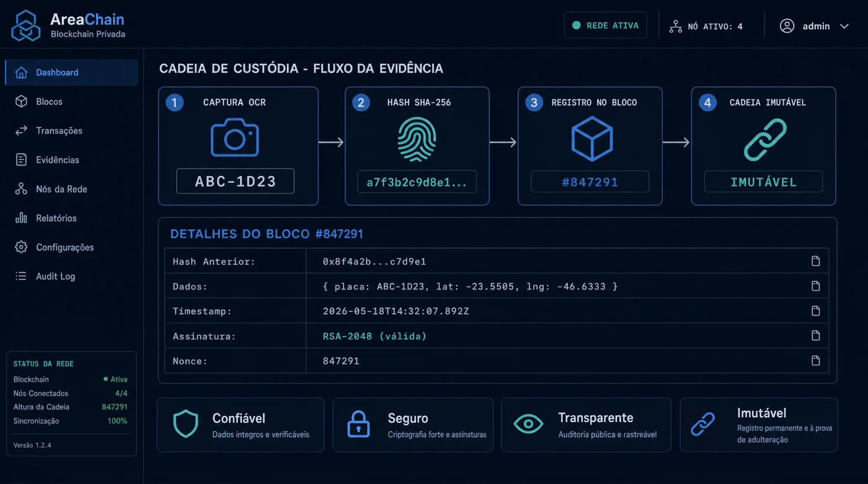Click the REDE ATIVA status button
The width and height of the screenshot is (868, 484).
tap(605, 25)
